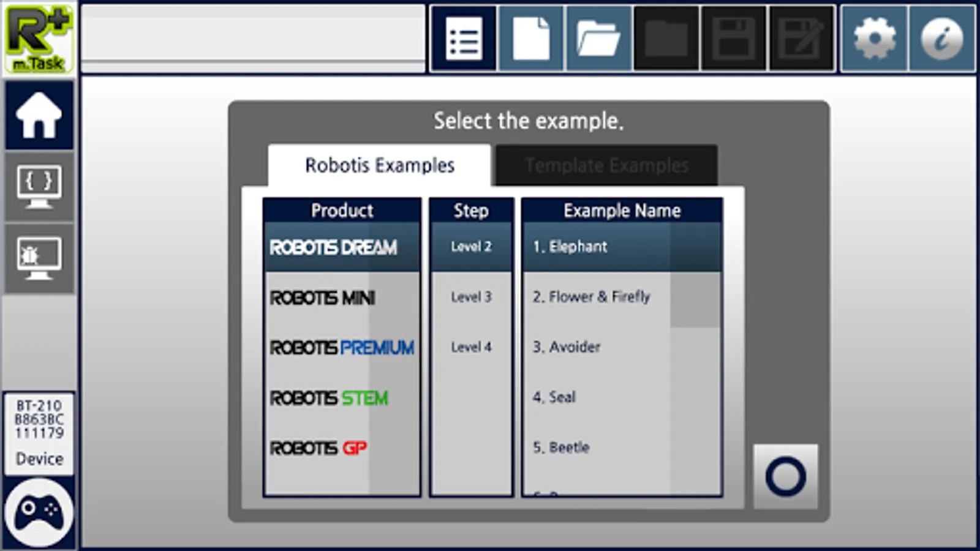Choose Level 3 step

pyautogui.click(x=471, y=297)
